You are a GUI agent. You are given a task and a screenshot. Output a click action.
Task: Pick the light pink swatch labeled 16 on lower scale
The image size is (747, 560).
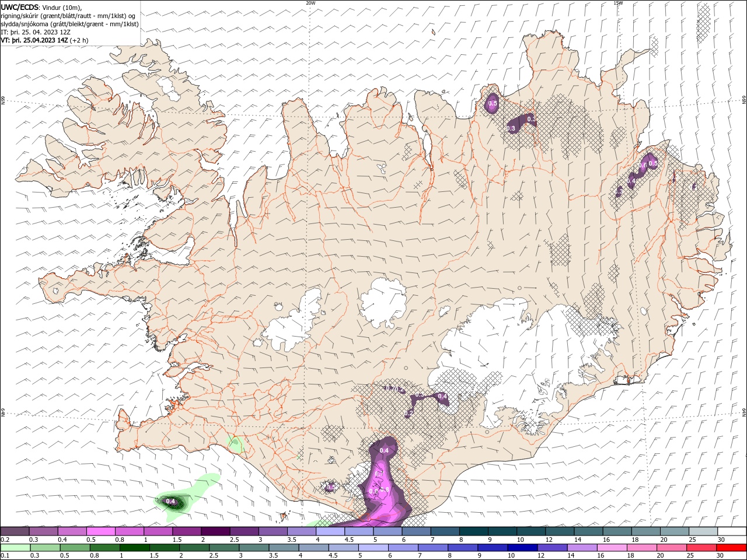point(613,548)
